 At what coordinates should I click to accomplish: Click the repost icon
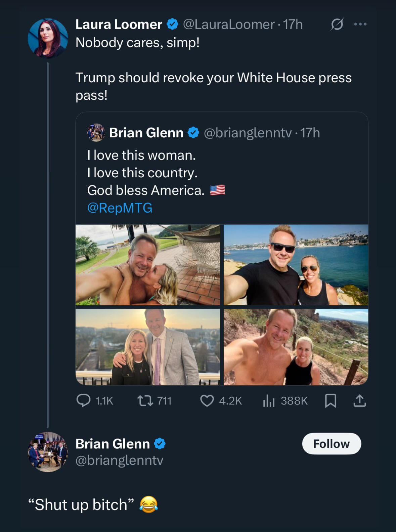(145, 400)
